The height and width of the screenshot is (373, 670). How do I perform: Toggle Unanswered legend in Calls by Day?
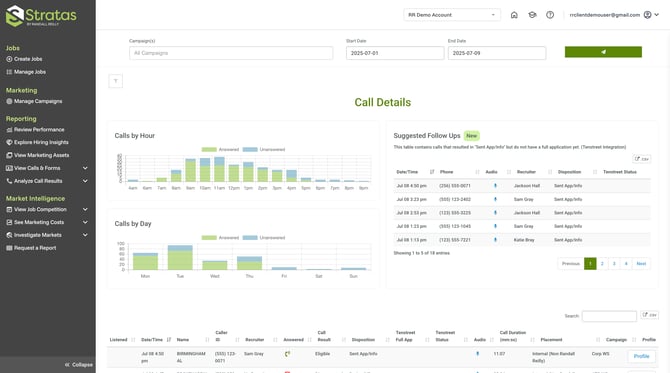(264, 238)
